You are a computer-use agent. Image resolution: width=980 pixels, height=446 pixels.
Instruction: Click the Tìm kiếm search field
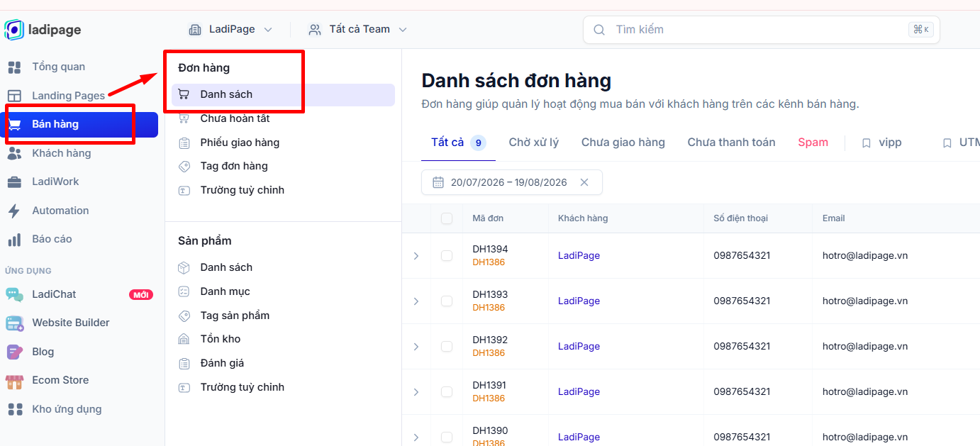point(761,30)
